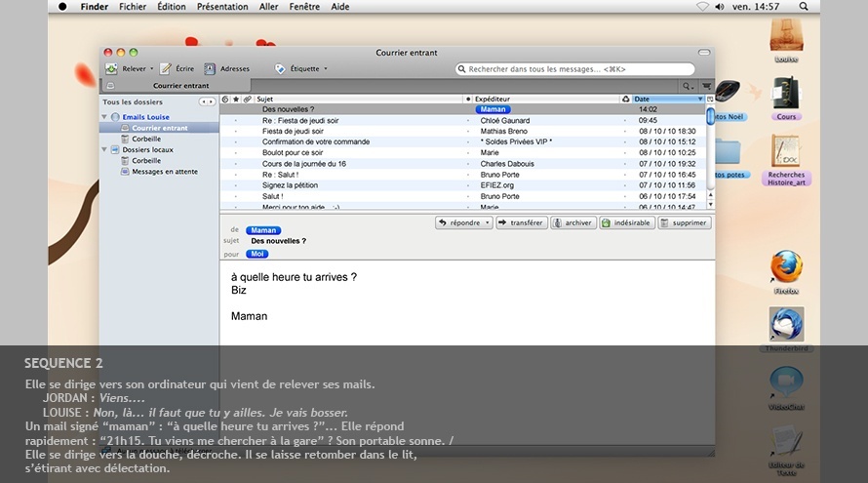Screen dimensions: 868x483
Task: Click the transférer button
Action: click(522, 223)
